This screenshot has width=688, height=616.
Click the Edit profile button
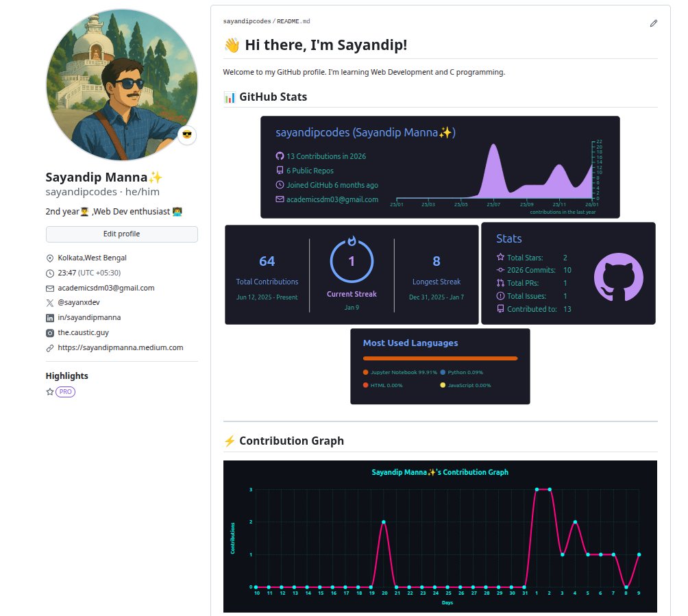point(121,234)
